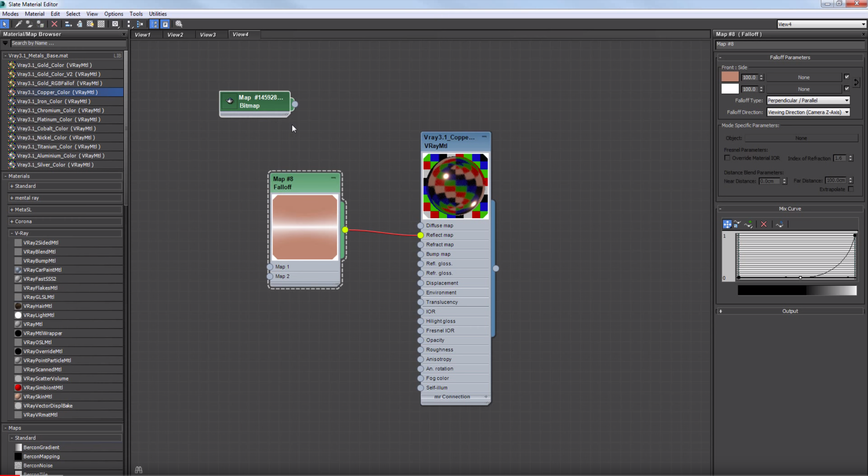Uncheck front color map enable checkbox
868x476 pixels.
click(x=847, y=77)
